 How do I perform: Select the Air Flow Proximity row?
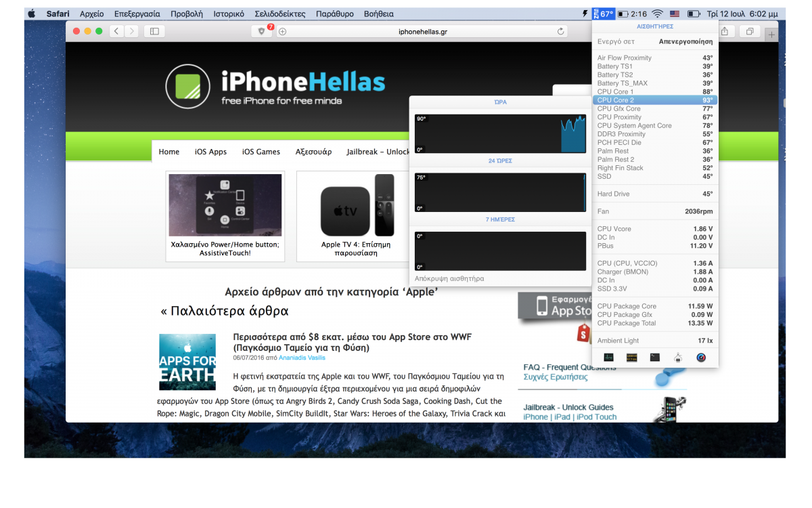[655, 58]
